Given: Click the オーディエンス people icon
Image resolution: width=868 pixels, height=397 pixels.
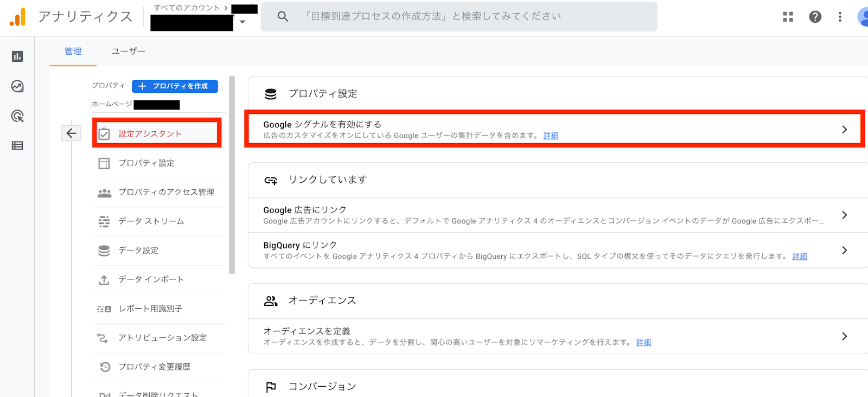Looking at the screenshot, I should click(x=271, y=300).
